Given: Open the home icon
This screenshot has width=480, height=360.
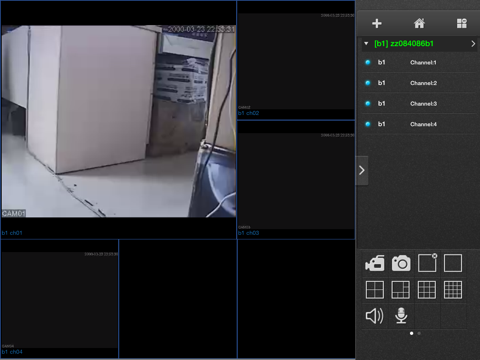Looking at the screenshot, I should point(419,23).
